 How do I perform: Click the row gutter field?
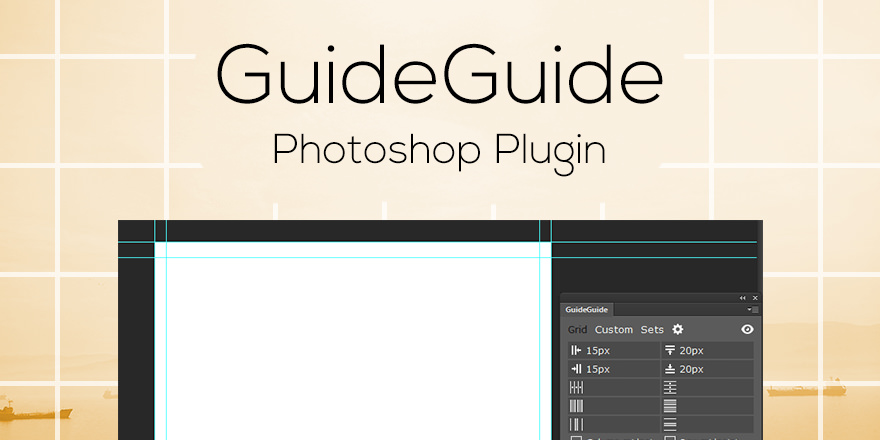coord(708,424)
